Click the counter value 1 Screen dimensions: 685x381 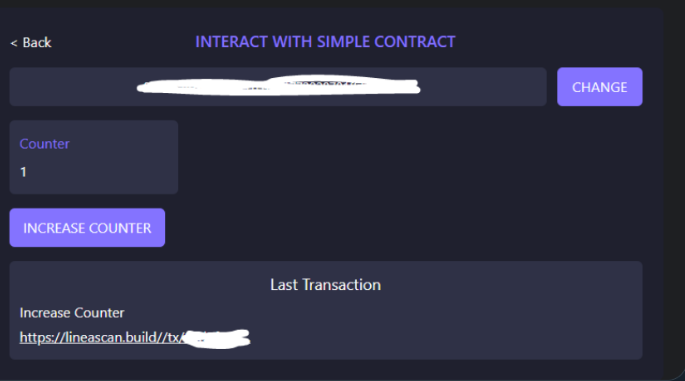(23, 172)
